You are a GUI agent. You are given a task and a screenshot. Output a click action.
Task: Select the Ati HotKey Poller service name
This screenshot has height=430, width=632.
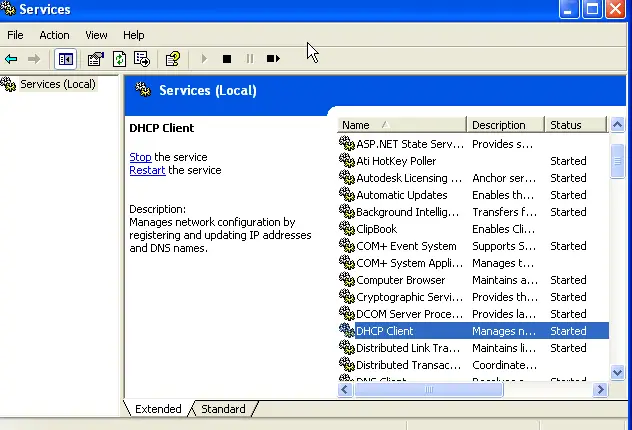tap(396, 161)
